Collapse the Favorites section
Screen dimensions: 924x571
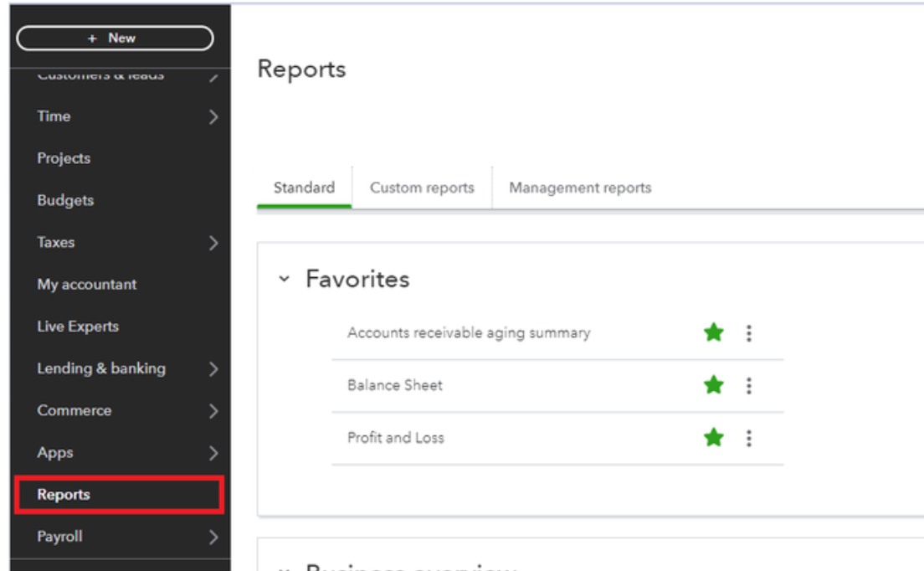(284, 279)
